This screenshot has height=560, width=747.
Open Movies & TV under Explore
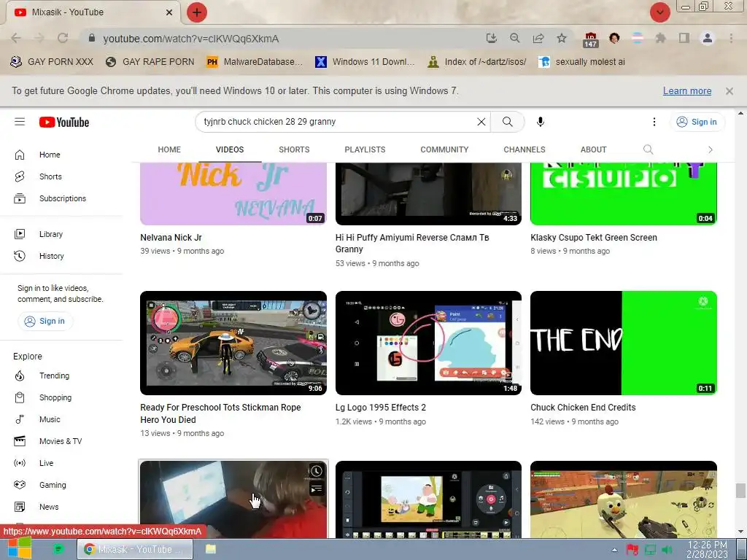coord(62,441)
